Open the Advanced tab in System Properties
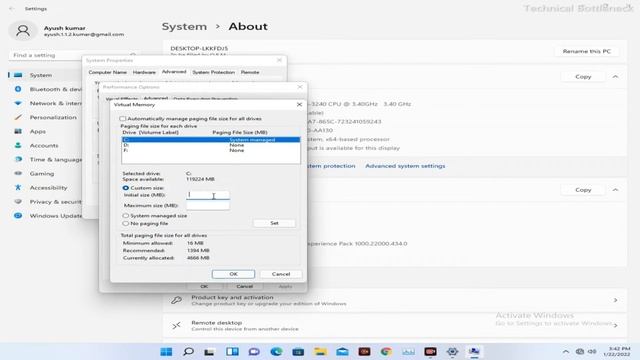This screenshot has height=360, width=640. [x=174, y=72]
